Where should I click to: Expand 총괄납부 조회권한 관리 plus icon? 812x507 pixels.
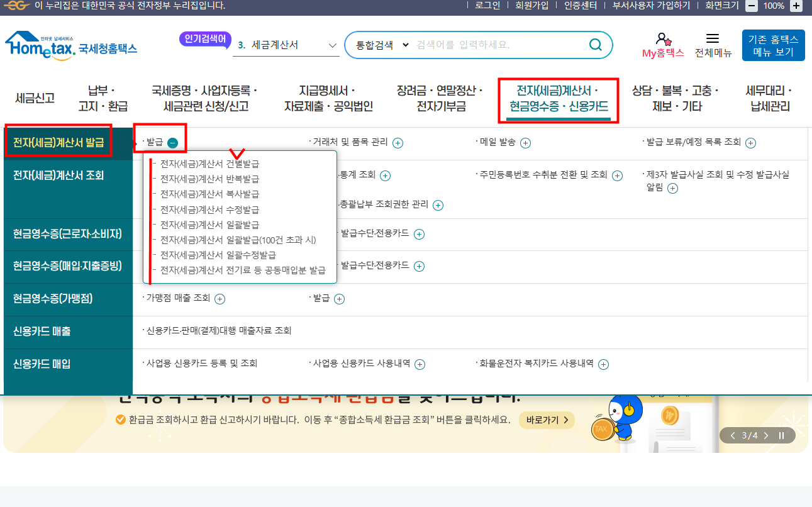point(438,205)
